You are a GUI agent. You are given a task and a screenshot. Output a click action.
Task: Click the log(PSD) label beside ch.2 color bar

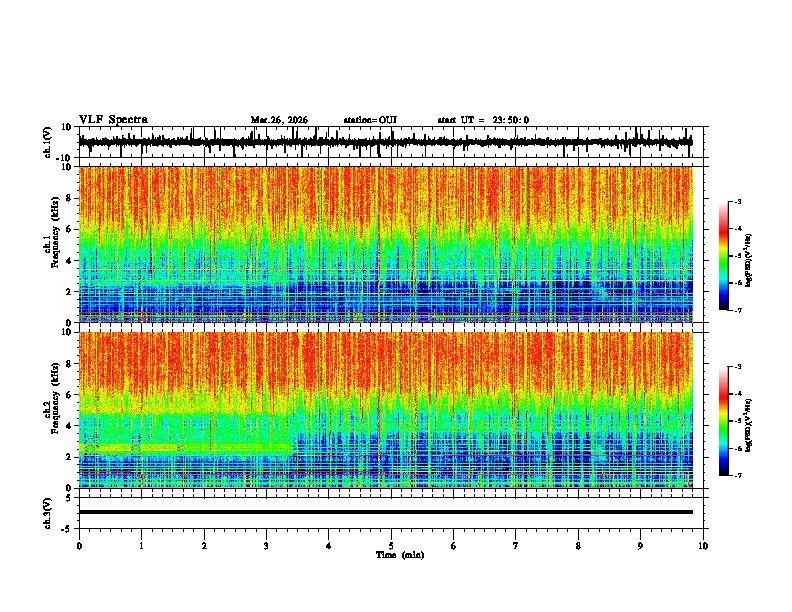(x=749, y=424)
